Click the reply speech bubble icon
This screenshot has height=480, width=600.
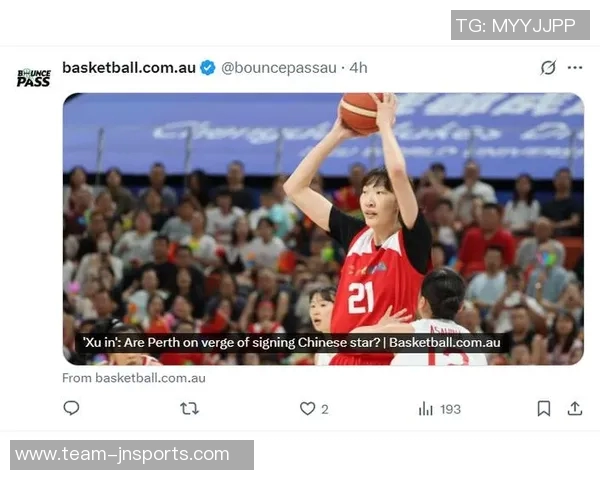pos(71,408)
